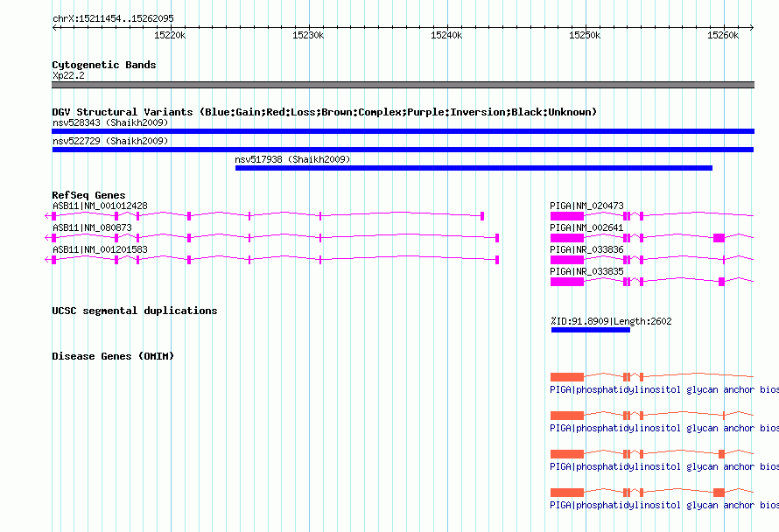Image resolution: width=779 pixels, height=532 pixels.
Task: Click the DGV Structural Variants track title
Action: click(x=324, y=112)
